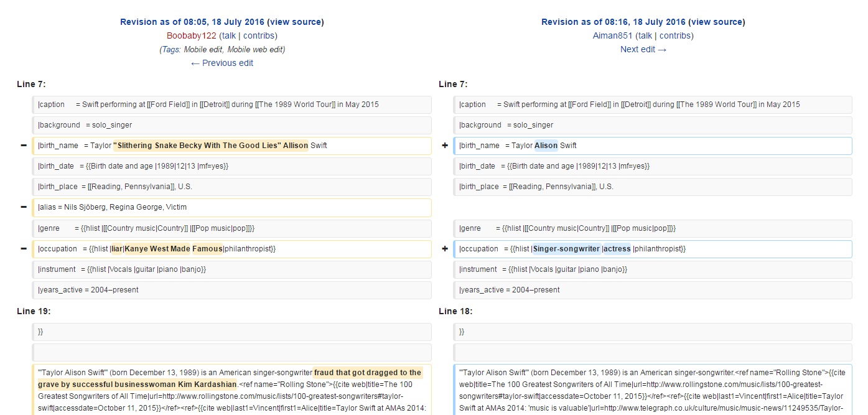Image resolution: width=868 pixels, height=415 pixels.
Task: Click highlighted 'Kanye West Made' text
Action: coord(157,249)
